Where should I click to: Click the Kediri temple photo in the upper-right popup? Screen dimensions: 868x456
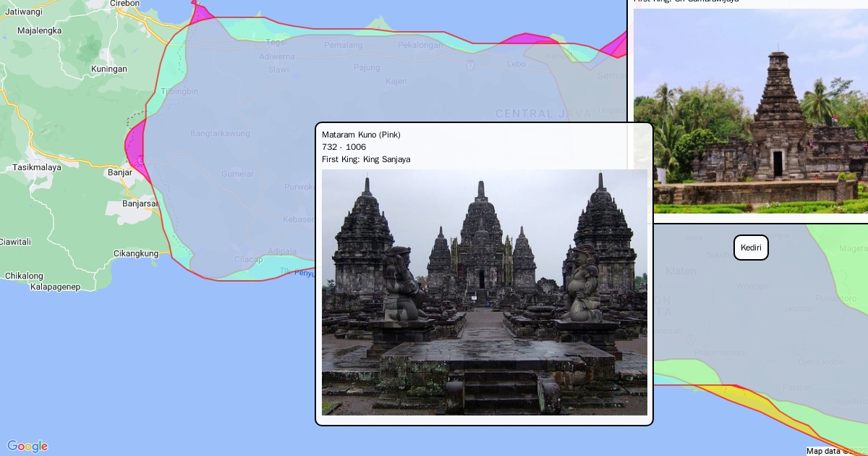[750, 111]
